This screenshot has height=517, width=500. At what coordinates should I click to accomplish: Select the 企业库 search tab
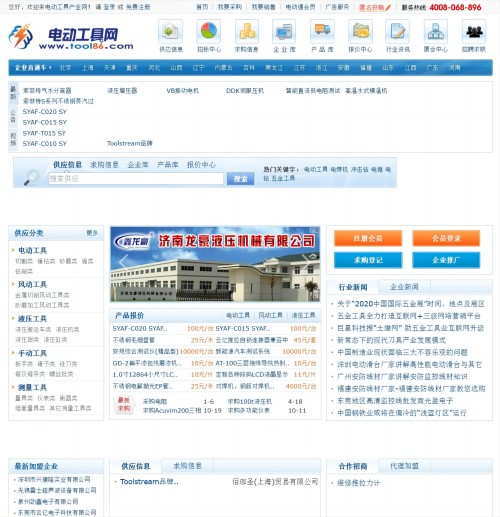[138, 164]
